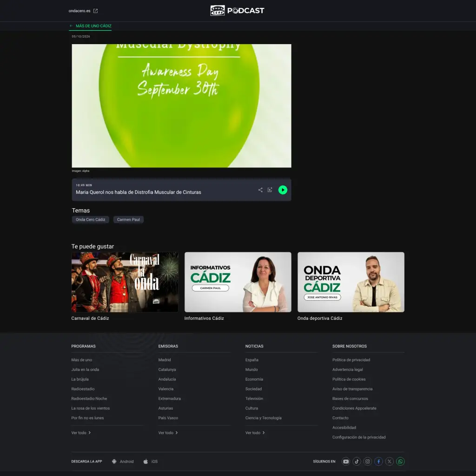This screenshot has height=476, width=476.
Task: Open the Instagram social icon
Action: [368, 462]
